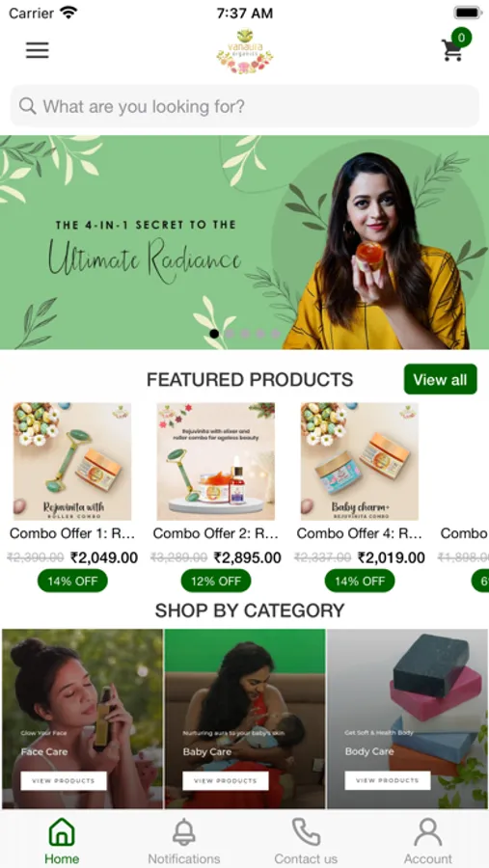Tap the Ultimate Radiance banner
489x868 pixels.
(x=244, y=242)
